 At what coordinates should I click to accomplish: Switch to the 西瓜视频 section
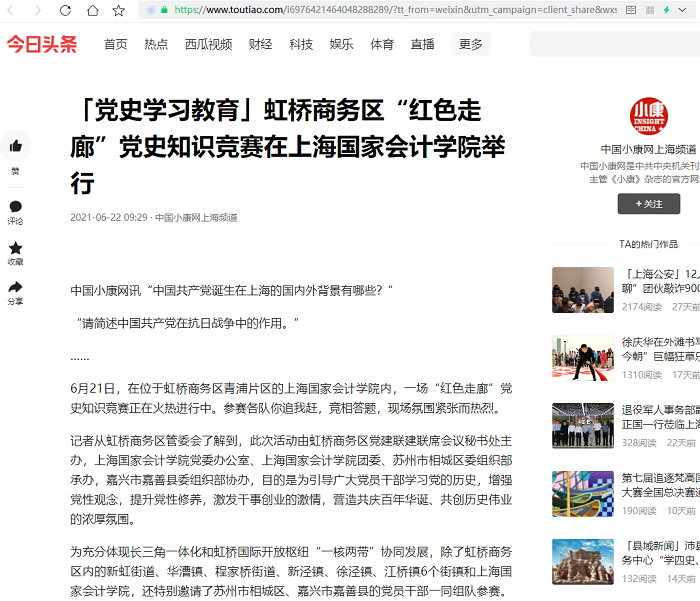pos(208,45)
